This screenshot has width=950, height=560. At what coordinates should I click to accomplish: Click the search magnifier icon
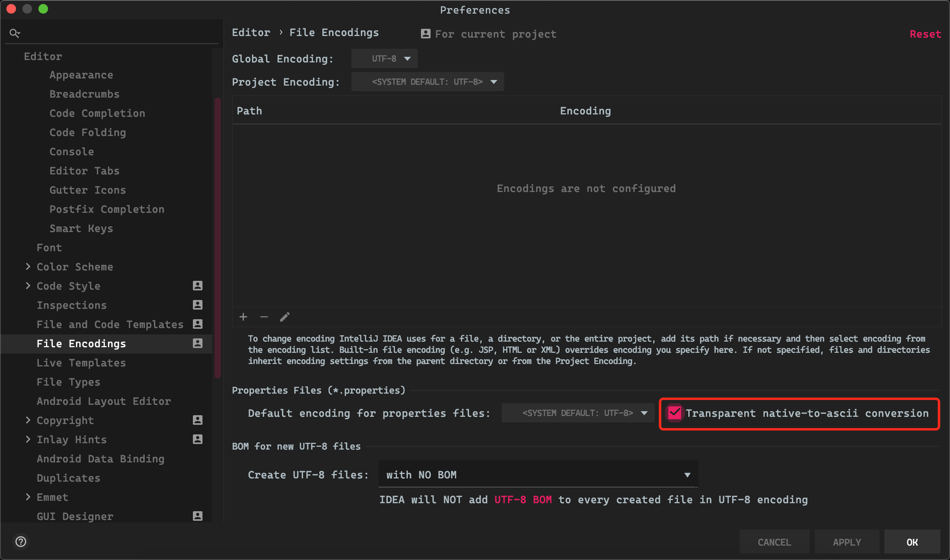[14, 33]
